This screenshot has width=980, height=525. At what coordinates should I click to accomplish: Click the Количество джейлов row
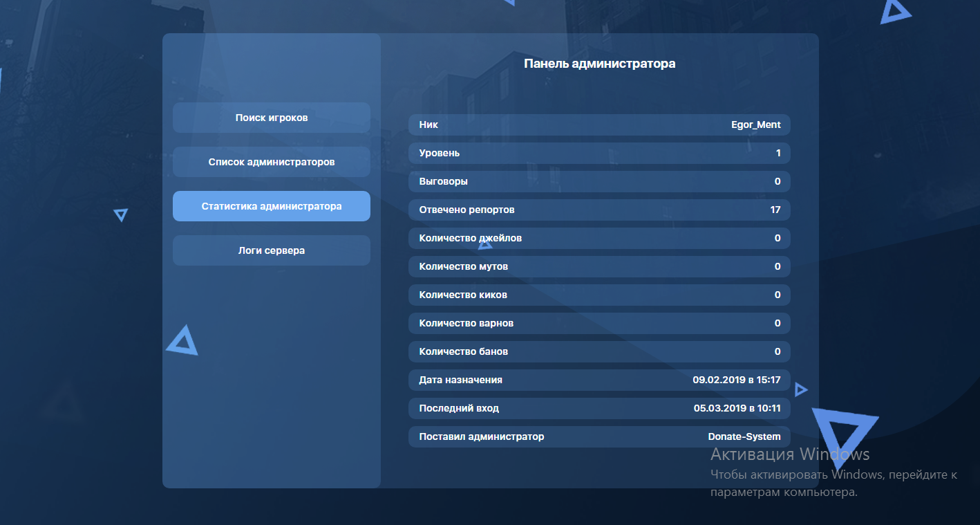[599, 238]
